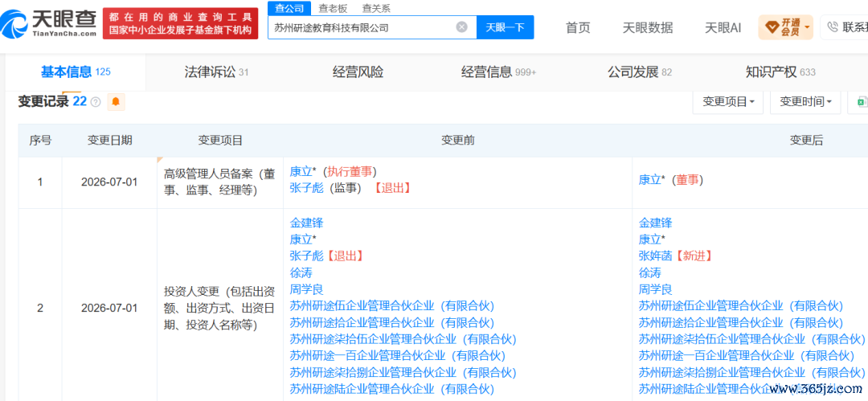Open the 基本信息 tab

pyautogui.click(x=76, y=72)
